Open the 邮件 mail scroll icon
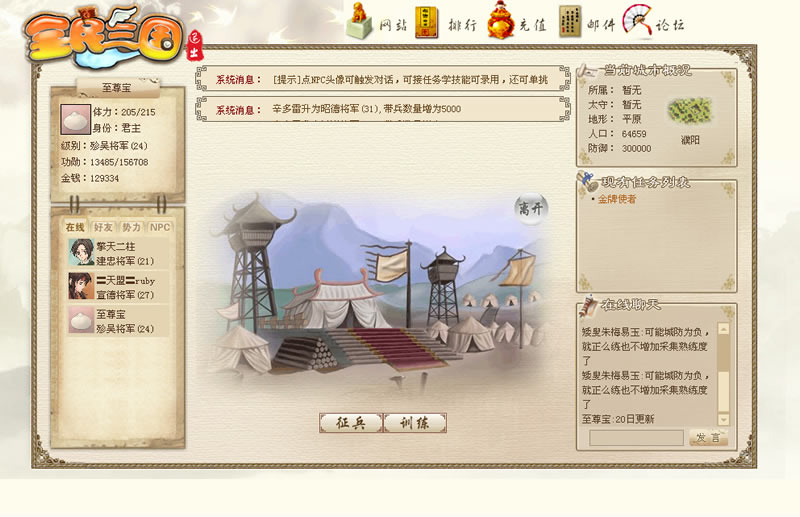The height and width of the screenshot is (517, 800). (570, 21)
